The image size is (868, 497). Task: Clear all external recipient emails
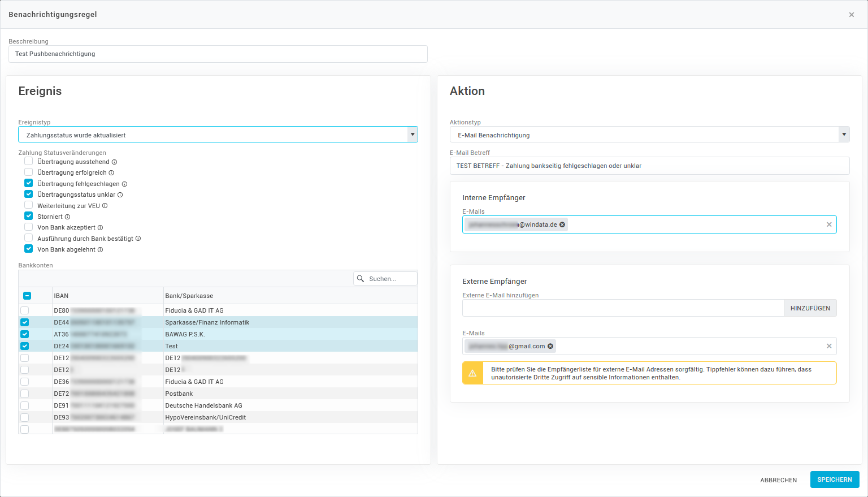pos(829,346)
